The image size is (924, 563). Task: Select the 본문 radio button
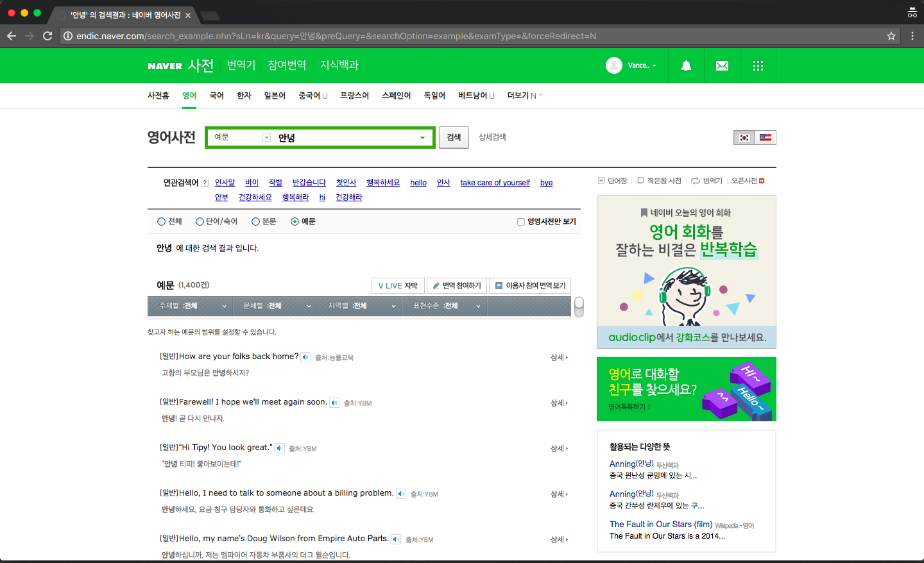pos(255,222)
